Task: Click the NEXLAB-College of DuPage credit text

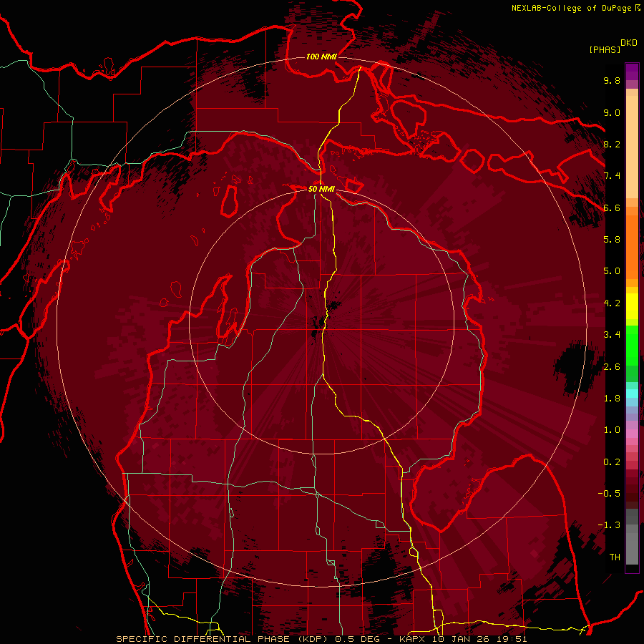Action: (572, 8)
